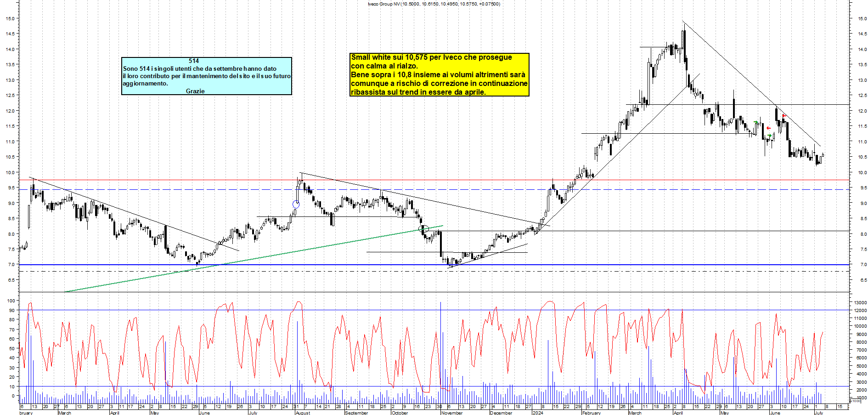Click the cyan '514' contributors note box

coord(207,76)
